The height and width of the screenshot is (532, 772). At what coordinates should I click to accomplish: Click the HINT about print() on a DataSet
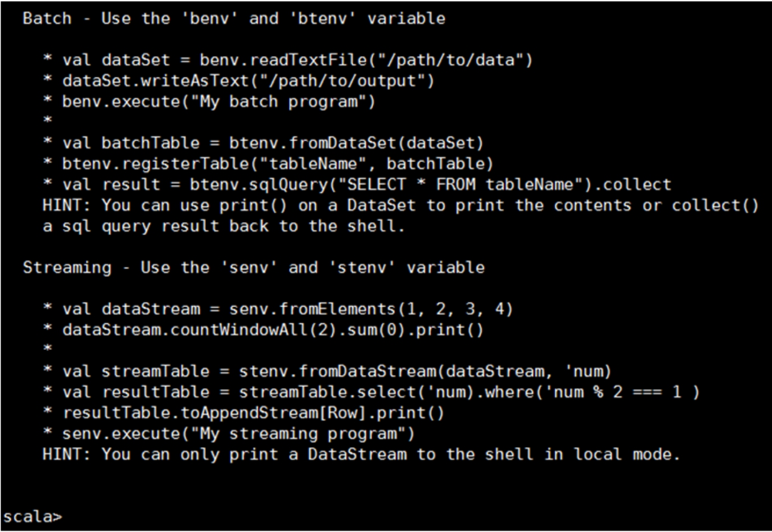[x=401, y=205]
